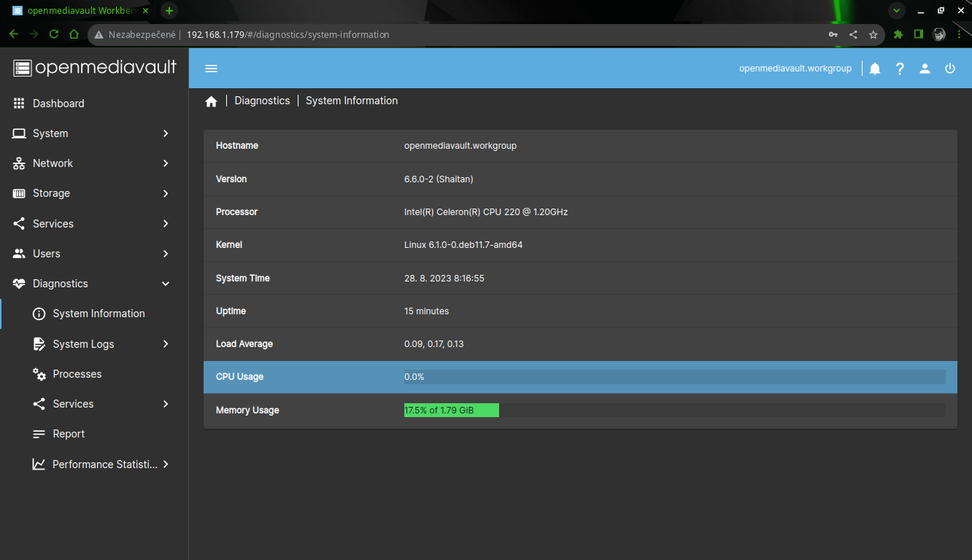This screenshot has width=972, height=560.
Task: Expand Diagnostics Services submenu chevron
Action: coord(166,404)
